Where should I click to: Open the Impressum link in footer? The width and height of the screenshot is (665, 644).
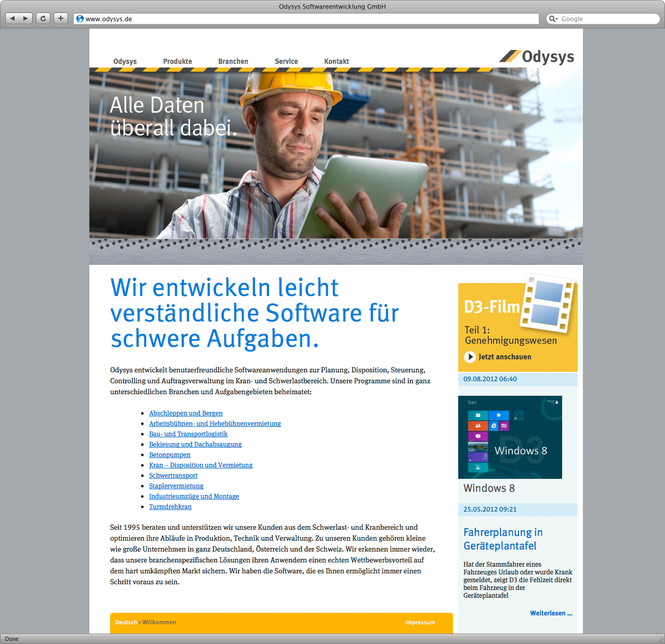click(420, 622)
